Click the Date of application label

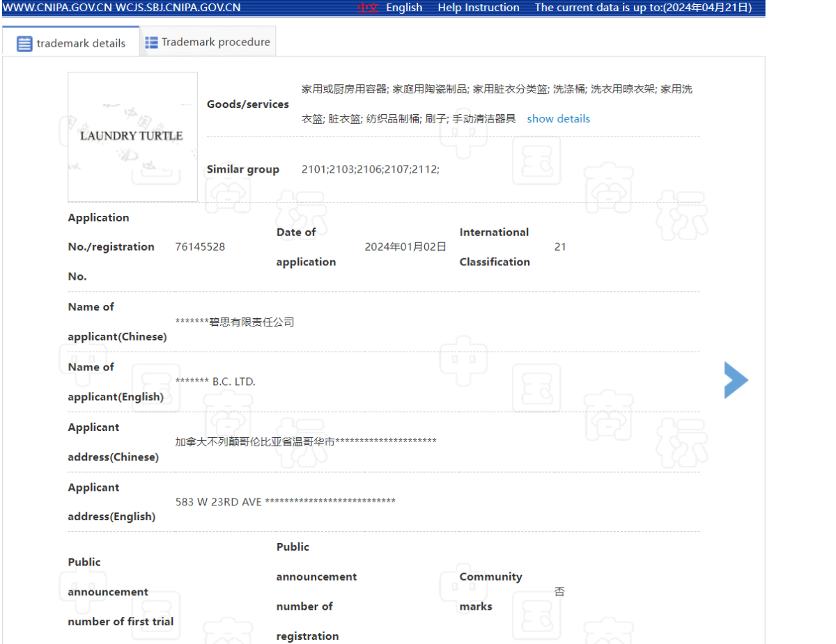coord(306,246)
